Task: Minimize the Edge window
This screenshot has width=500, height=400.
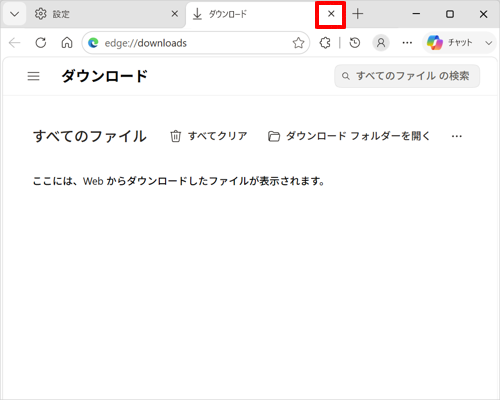Action: (x=416, y=14)
